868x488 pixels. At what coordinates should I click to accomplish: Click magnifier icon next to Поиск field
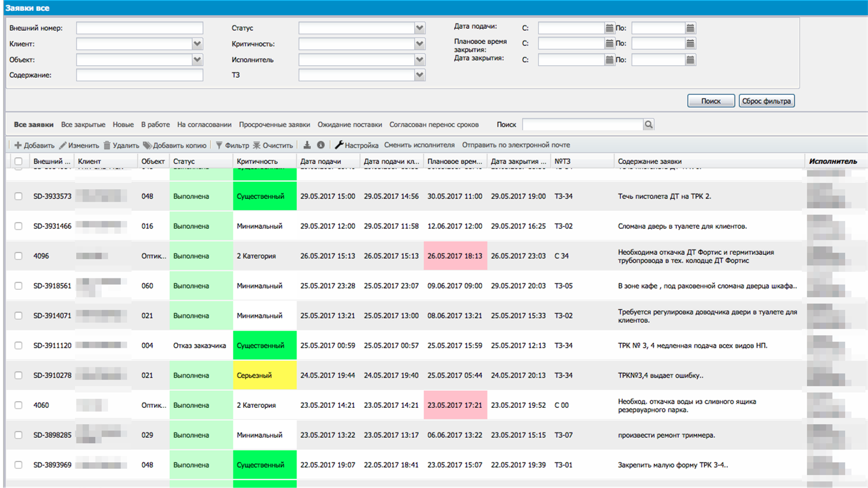point(649,125)
